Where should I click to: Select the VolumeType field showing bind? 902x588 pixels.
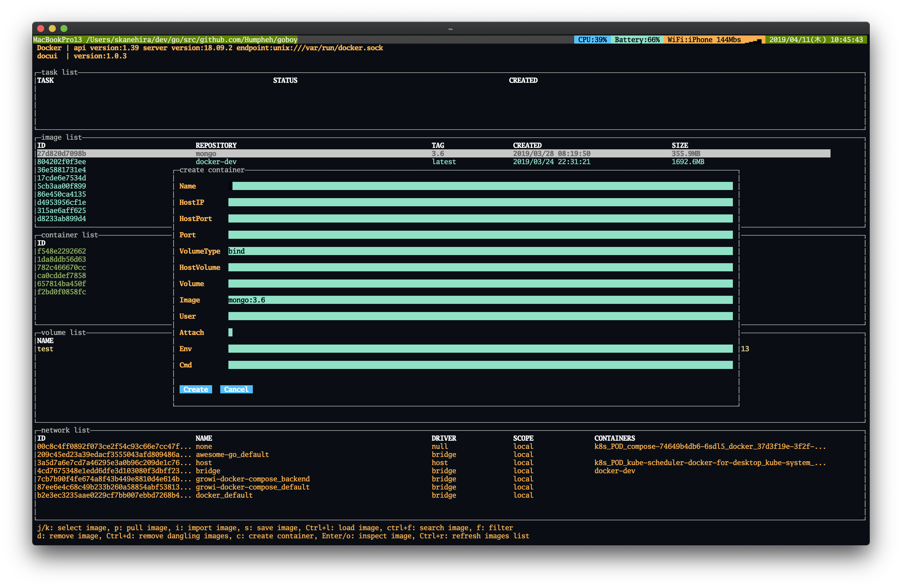pos(480,251)
